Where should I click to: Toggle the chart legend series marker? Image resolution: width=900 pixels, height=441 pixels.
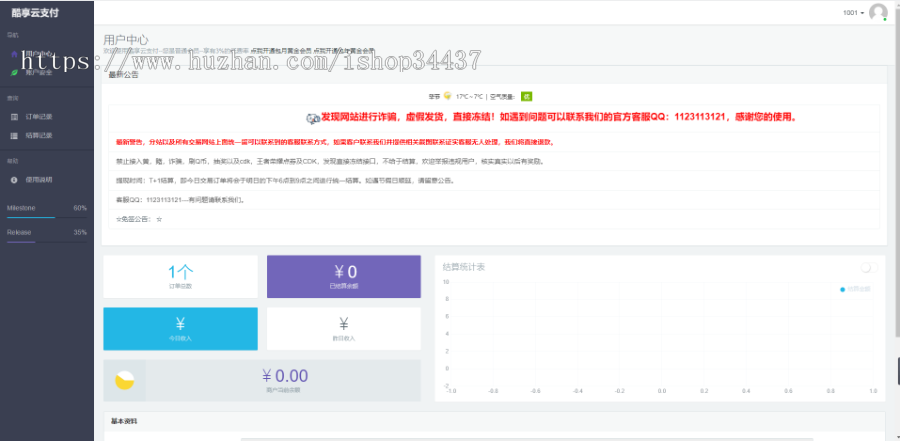(843, 289)
